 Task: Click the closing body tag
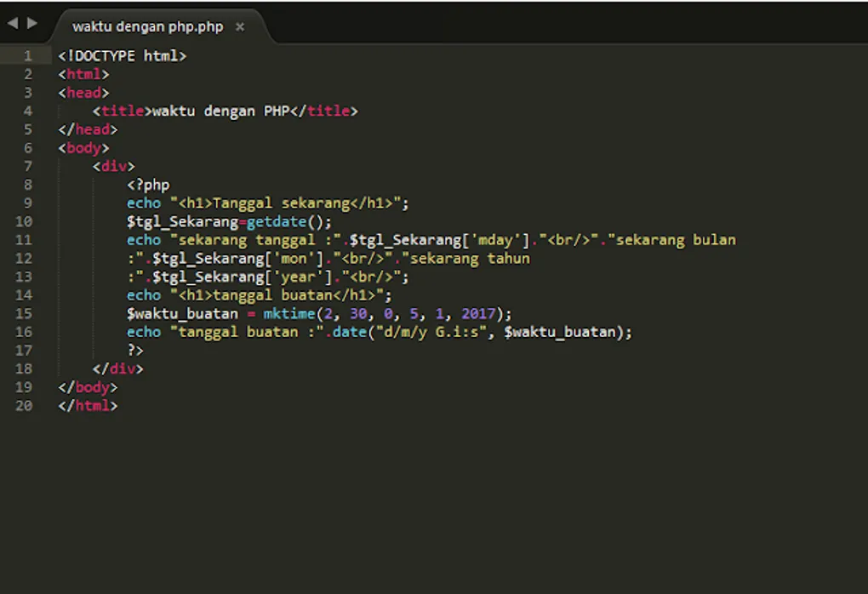(x=89, y=387)
